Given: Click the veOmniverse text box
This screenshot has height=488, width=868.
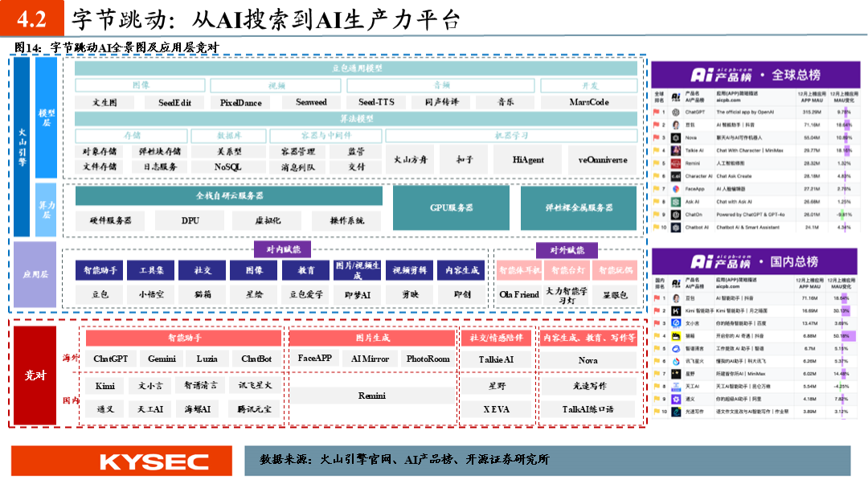Looking at the screenshot, I should (602, 159).
